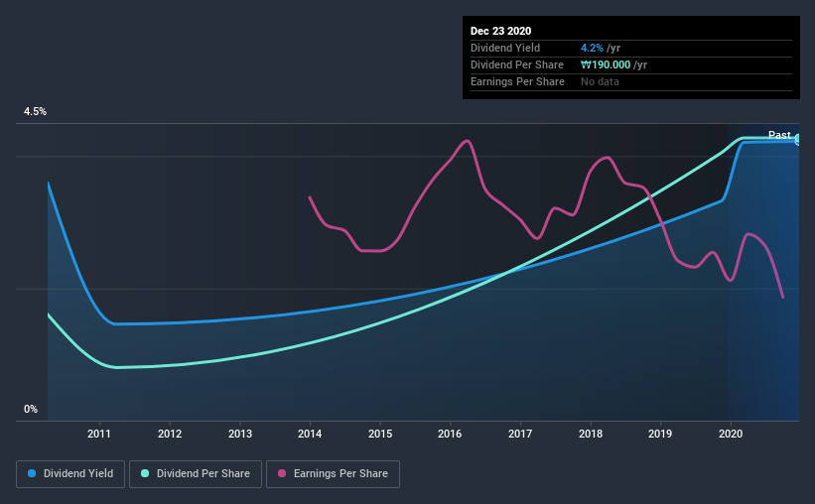Click the data point marker at chart's right edge
This screenshot has width=815, height=504.
[798, 139]
